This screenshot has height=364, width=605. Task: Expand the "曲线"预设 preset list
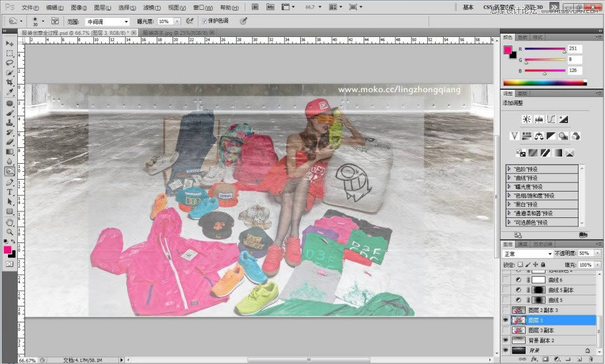point(509,178)
